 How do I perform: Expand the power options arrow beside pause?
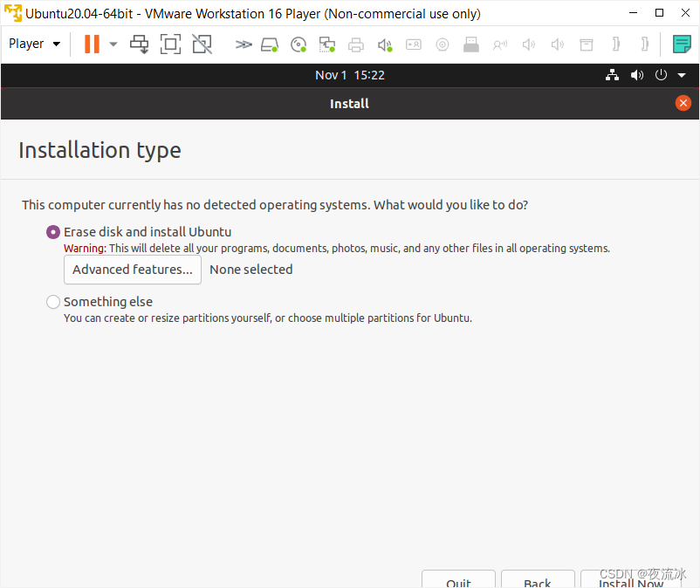[x=113, y=44]
